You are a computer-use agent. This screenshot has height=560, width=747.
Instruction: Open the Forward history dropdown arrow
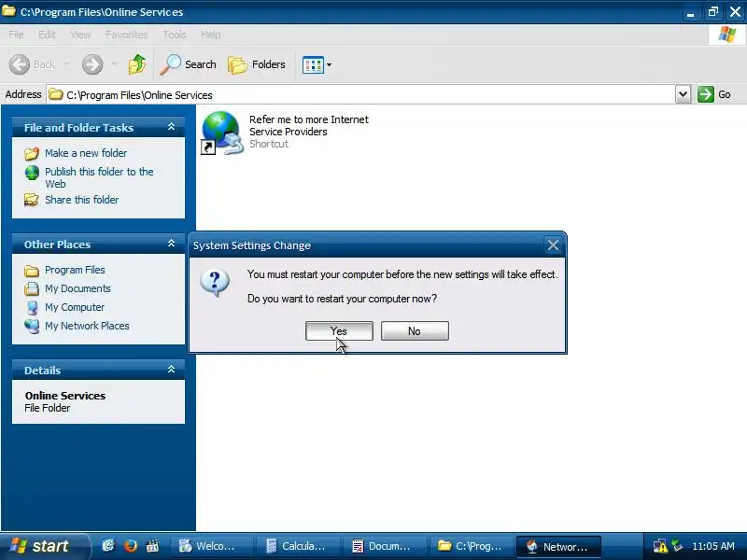pyautogui.click(x=114, y=64)
